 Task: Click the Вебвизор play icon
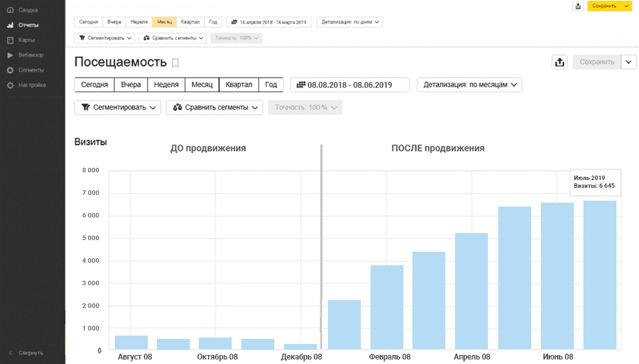[x=10, y=55]
